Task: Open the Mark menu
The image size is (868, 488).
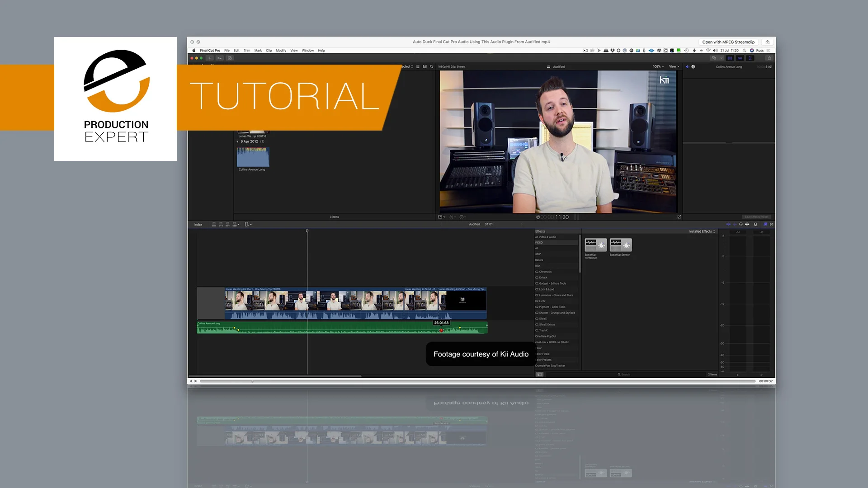Action: [258, 51]
